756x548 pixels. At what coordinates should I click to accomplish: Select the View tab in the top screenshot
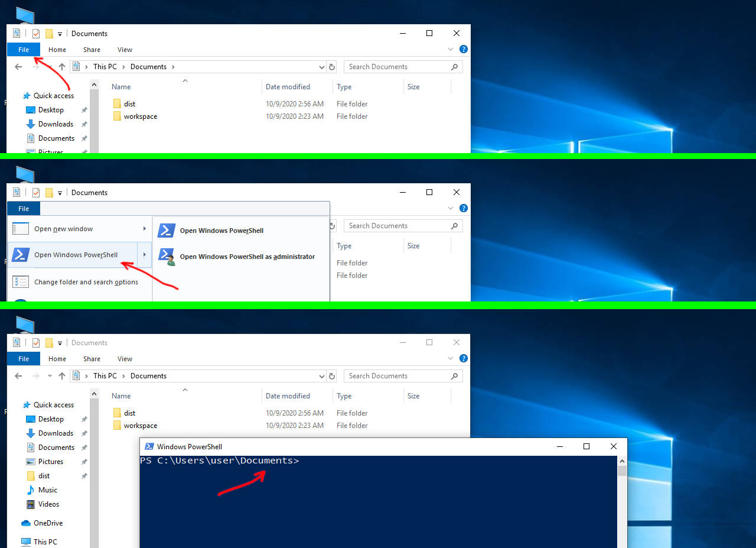coord(125,50)
